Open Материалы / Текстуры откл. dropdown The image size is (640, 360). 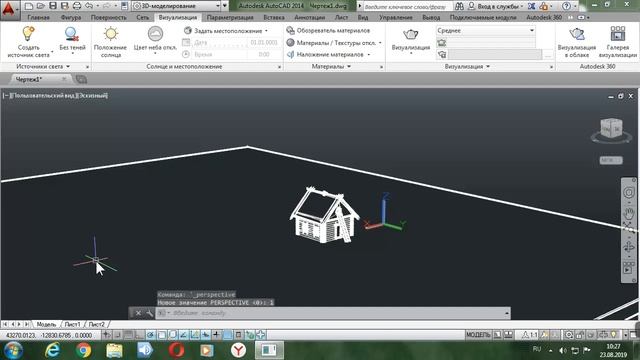(334, 42)
